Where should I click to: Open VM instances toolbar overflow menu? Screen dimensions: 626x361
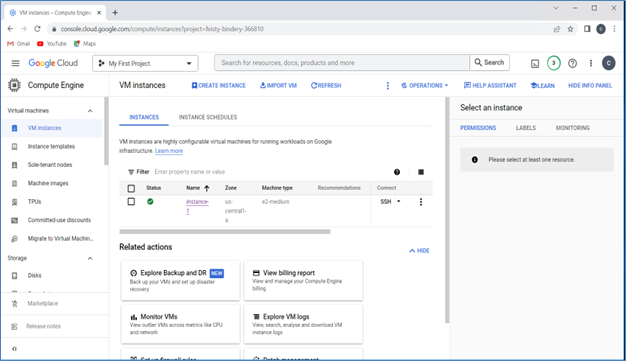click(x=387, y=85)
